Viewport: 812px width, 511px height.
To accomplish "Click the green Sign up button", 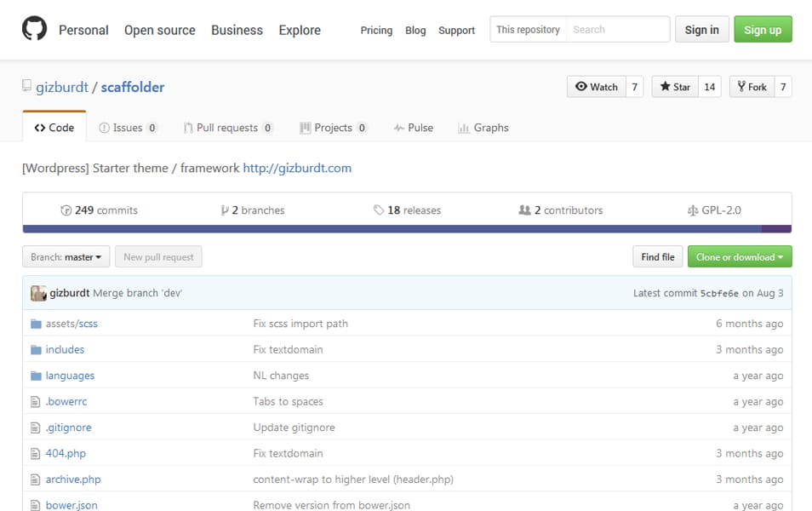I will pyautogui.click(x=763, y=30).
